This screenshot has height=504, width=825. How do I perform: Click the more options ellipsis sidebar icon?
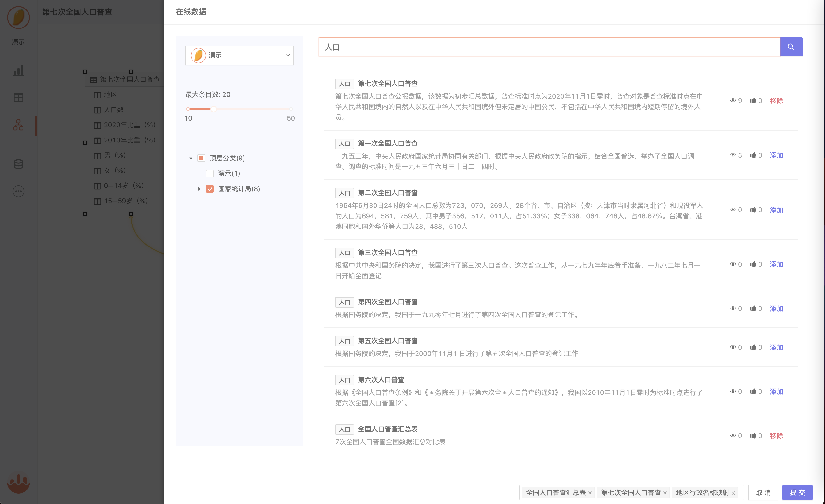pos(19,191)
